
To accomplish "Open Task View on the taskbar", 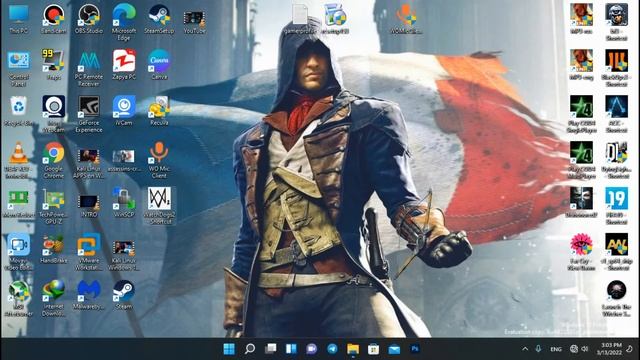I will pyautogui.click(x=270, y=349).
